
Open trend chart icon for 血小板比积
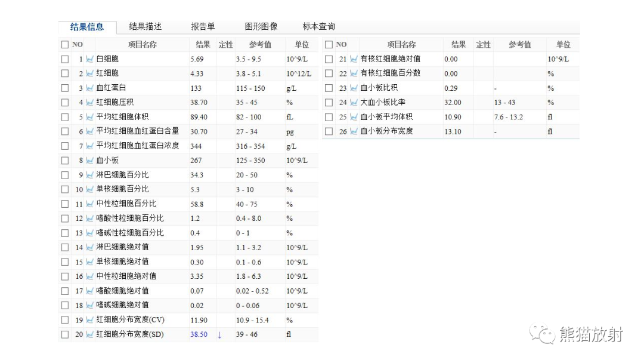(354, 88)
